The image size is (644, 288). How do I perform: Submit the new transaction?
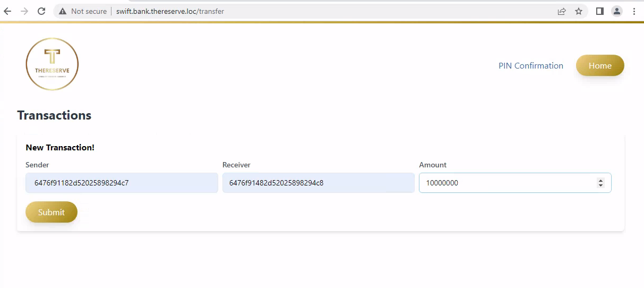[51, 212]
